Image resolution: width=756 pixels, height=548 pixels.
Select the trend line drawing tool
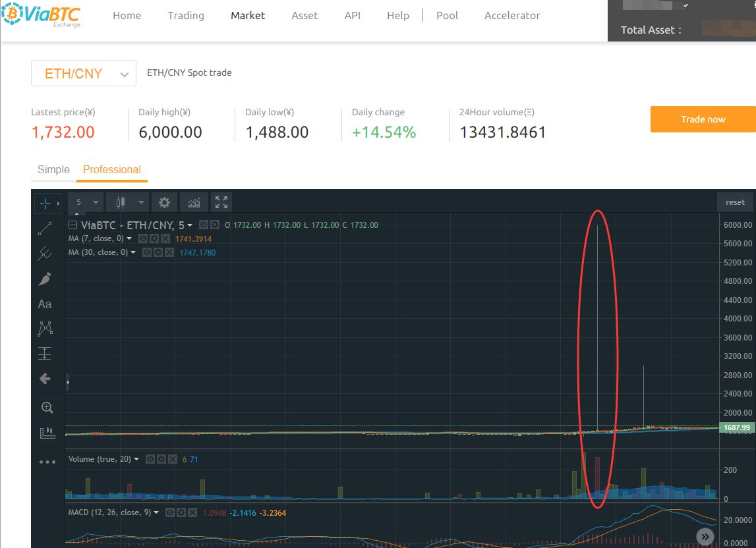tap(45, 228)
